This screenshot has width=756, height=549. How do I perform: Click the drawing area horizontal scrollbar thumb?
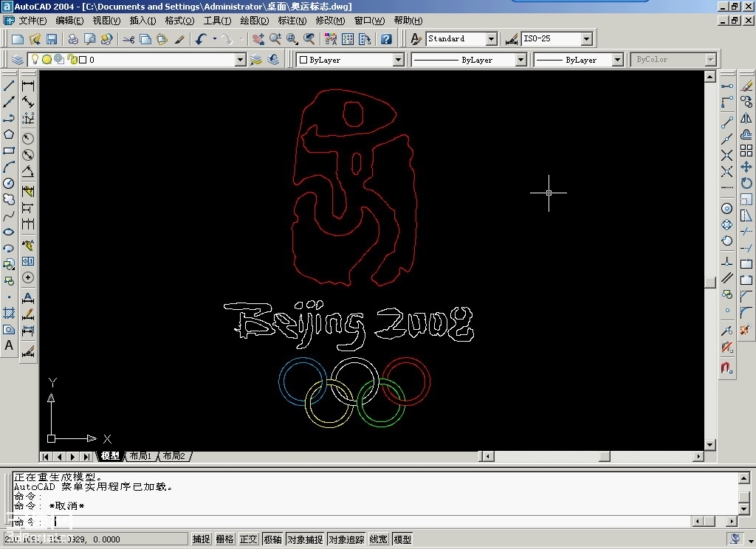coord(605,456)
